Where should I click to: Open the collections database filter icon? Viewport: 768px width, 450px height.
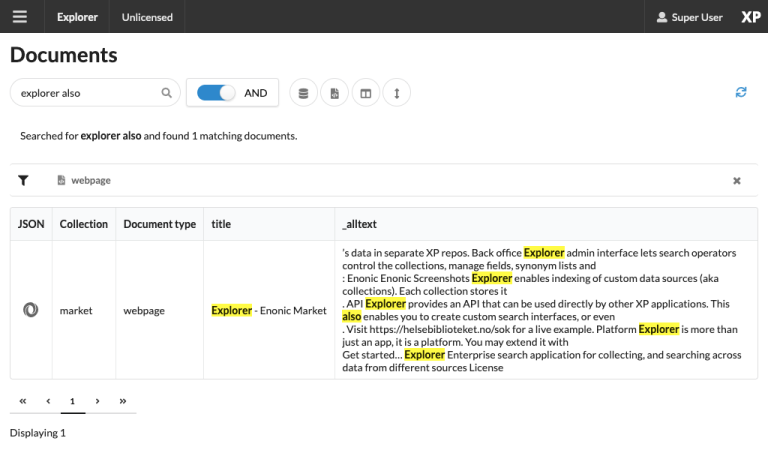[x=303, y=93]
